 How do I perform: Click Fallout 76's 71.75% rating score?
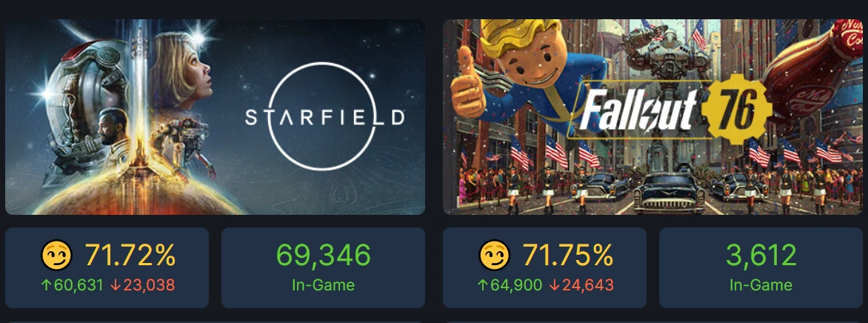pos(568,256)
